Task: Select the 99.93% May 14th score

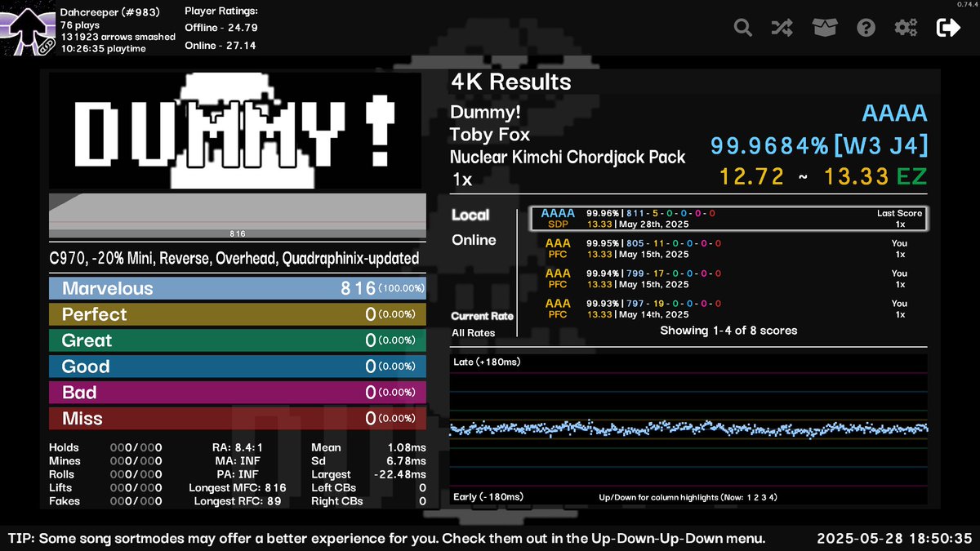Action: coord(728,309)
